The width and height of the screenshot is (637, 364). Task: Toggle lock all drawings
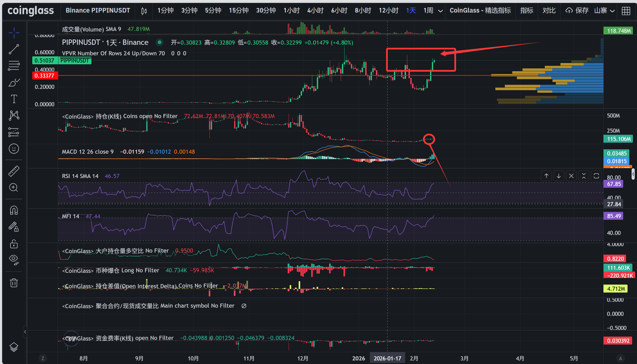14,244
